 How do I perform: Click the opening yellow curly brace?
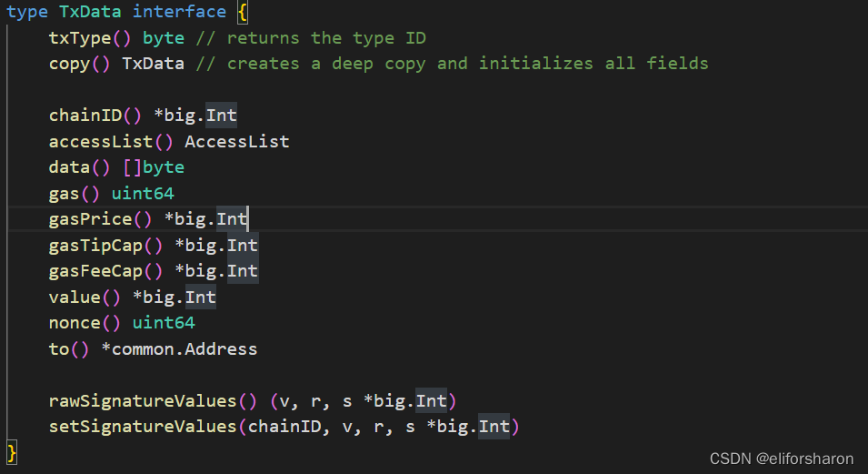(242, 12)
